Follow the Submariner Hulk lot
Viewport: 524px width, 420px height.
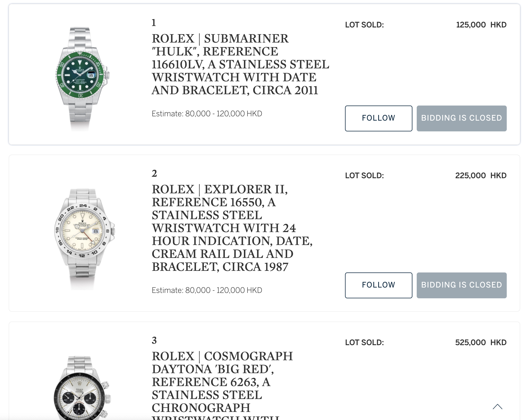coord(378,118)
